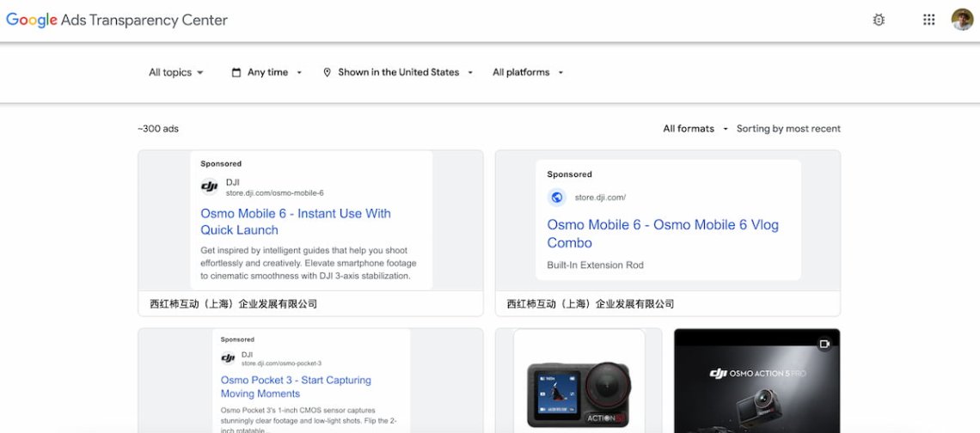Click the video camera icon on Osmo Action 5 Pro

(x=824, y=344)
